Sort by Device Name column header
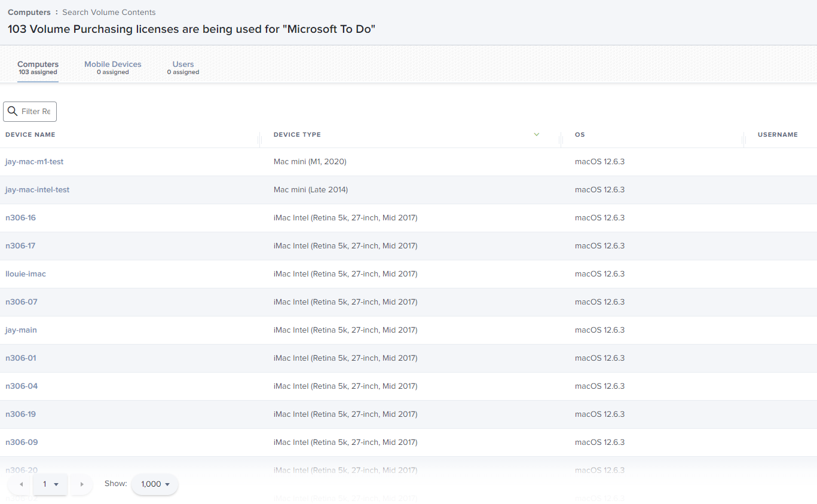Image resolution: width=817 pixels, height=504 pixels. pyautogui.click(x=30, y=134)
